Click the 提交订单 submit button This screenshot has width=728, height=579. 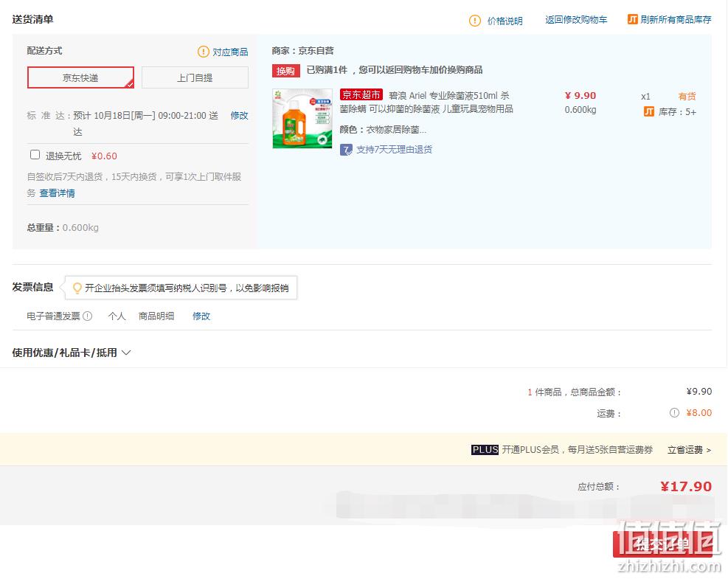(x=662, y=544)
